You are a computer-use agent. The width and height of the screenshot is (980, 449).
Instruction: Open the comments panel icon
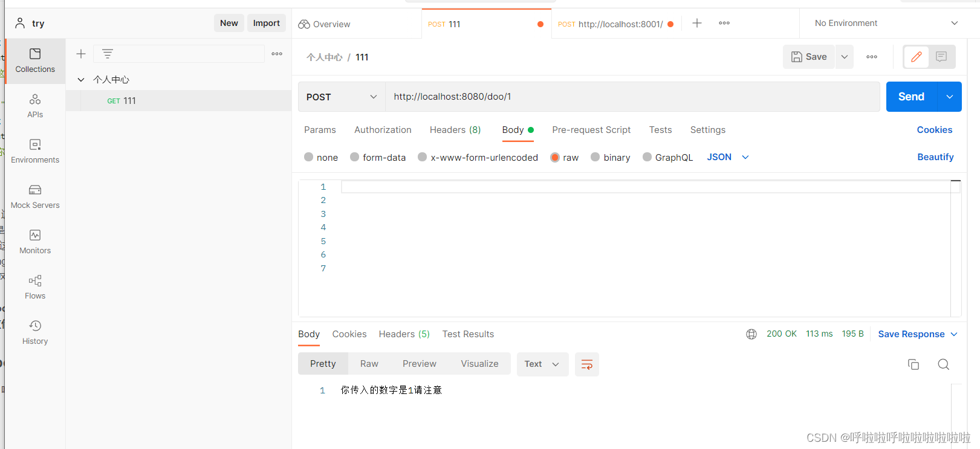pyautogui.click(x=941, y=57)
